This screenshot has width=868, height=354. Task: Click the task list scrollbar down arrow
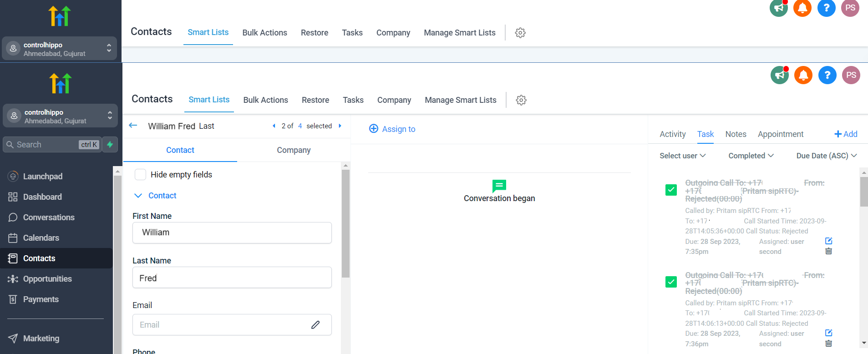point(864,343)
